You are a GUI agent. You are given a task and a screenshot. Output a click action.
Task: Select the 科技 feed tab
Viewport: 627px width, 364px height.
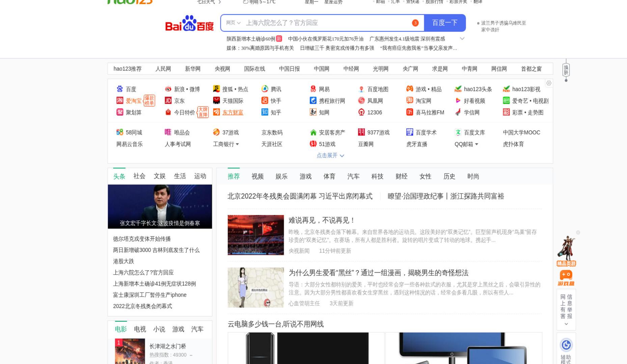pos(377,176)
